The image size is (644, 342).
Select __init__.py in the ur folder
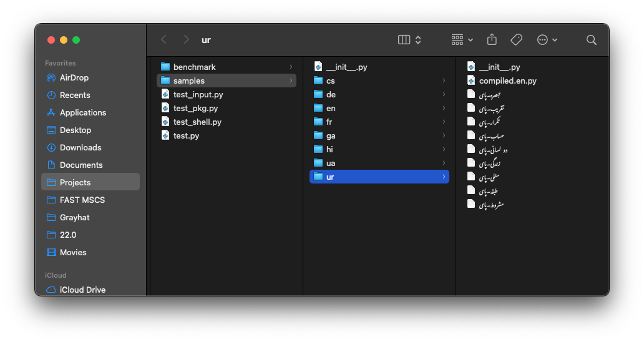point(499,67)
